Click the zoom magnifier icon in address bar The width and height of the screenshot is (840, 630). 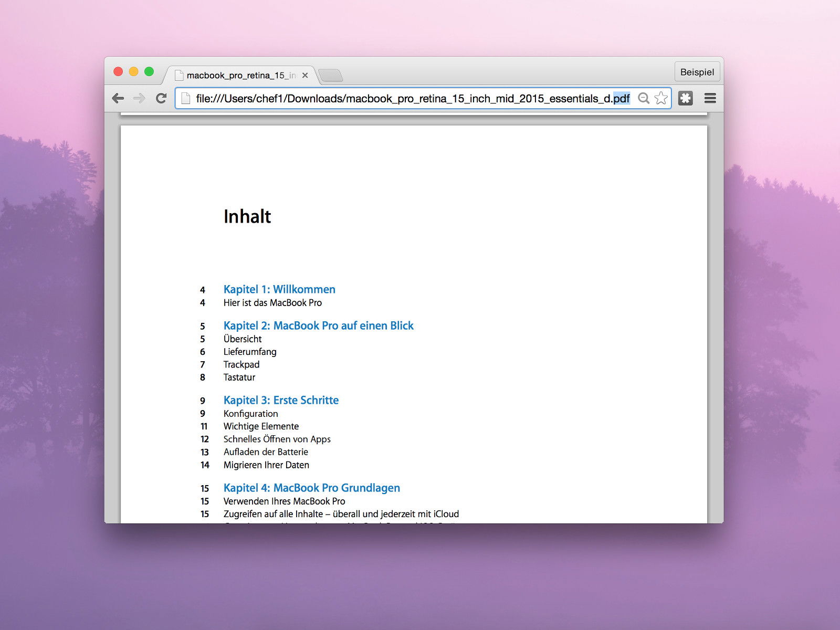pos(644,98)
